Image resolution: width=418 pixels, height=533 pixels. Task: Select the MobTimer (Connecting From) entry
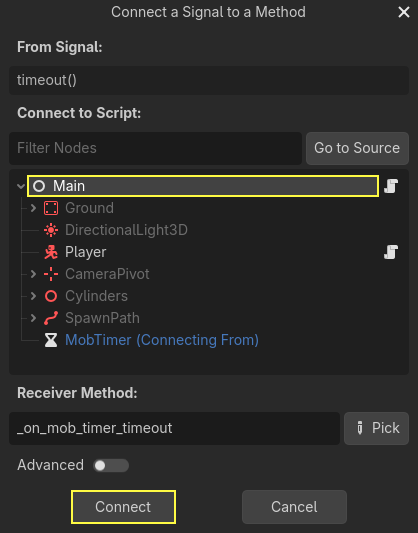[x=162, y=340]
